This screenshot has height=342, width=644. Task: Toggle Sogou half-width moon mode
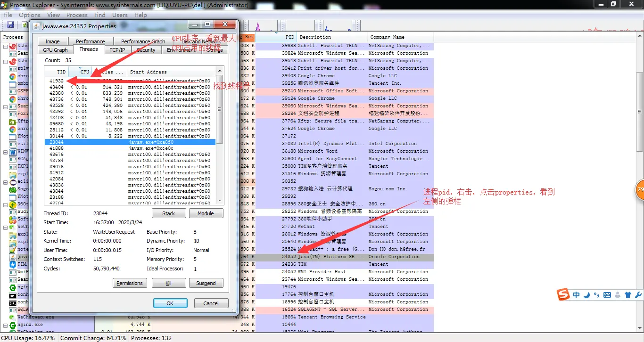coord(586,295)
